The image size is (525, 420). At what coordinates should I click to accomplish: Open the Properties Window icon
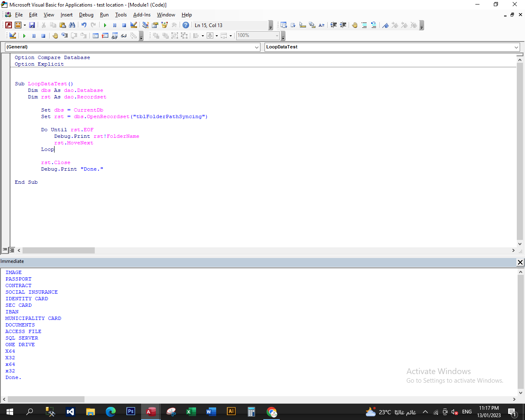155,25
